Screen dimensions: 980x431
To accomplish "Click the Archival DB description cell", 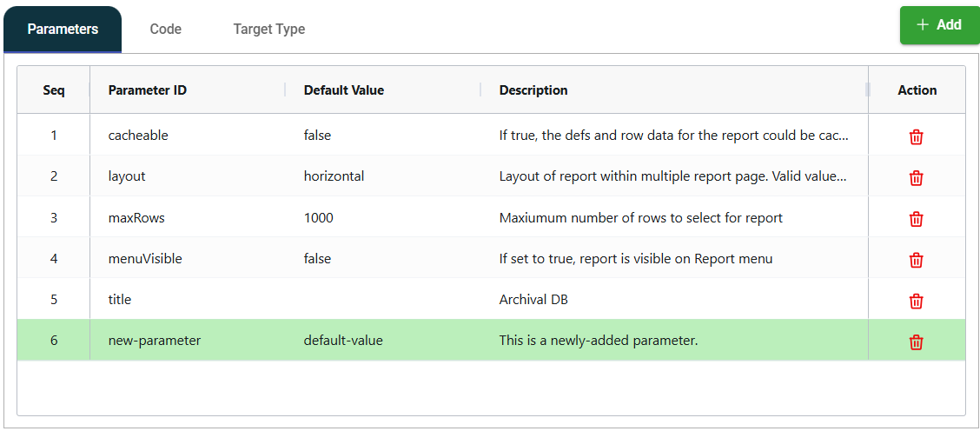I will (x=533, y=300).
